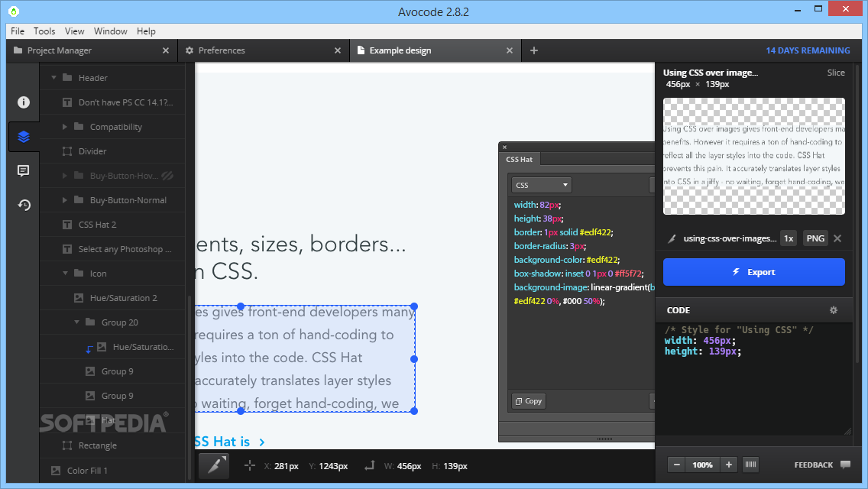Change the PNG export format

pyautogui.click(x=815, y=238)
